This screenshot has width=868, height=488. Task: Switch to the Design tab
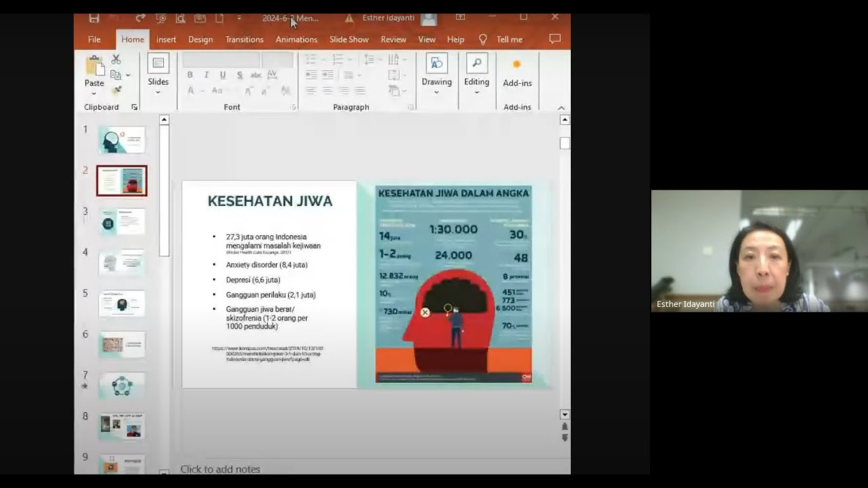[200, 39]
